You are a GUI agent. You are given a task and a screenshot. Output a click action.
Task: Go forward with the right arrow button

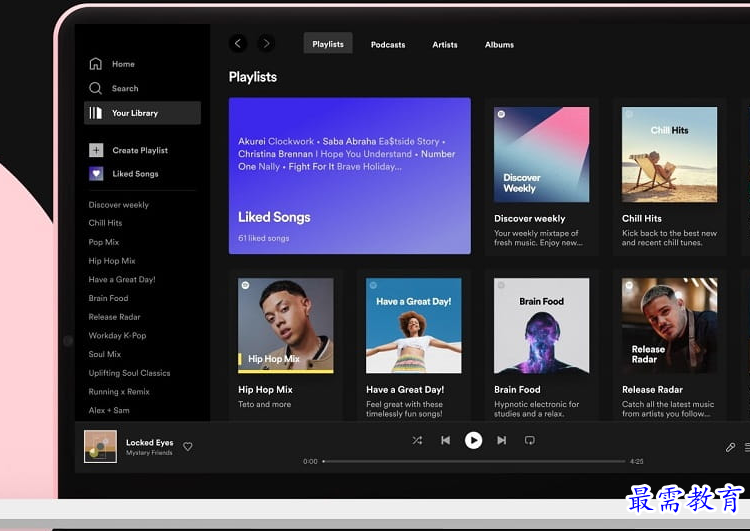tap(266, 44)
